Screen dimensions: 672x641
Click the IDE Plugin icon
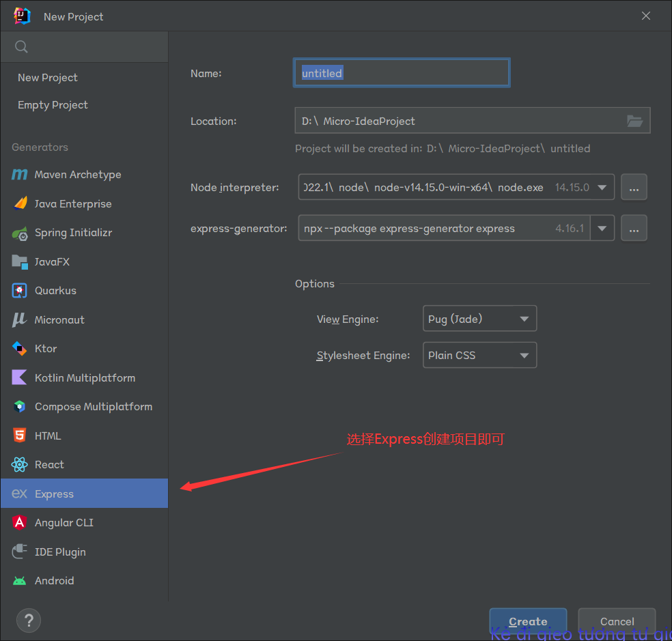click(x=19, y=552)
